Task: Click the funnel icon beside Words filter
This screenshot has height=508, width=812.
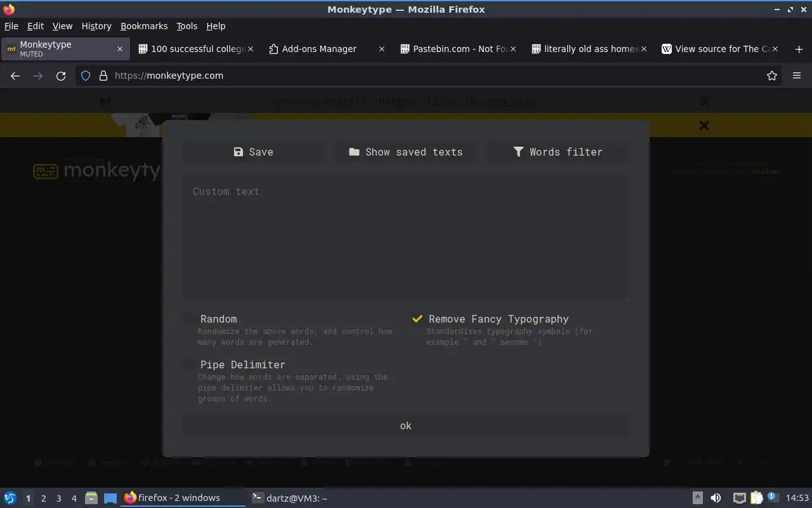Action: pyautogui.click(x=518, y=152)
